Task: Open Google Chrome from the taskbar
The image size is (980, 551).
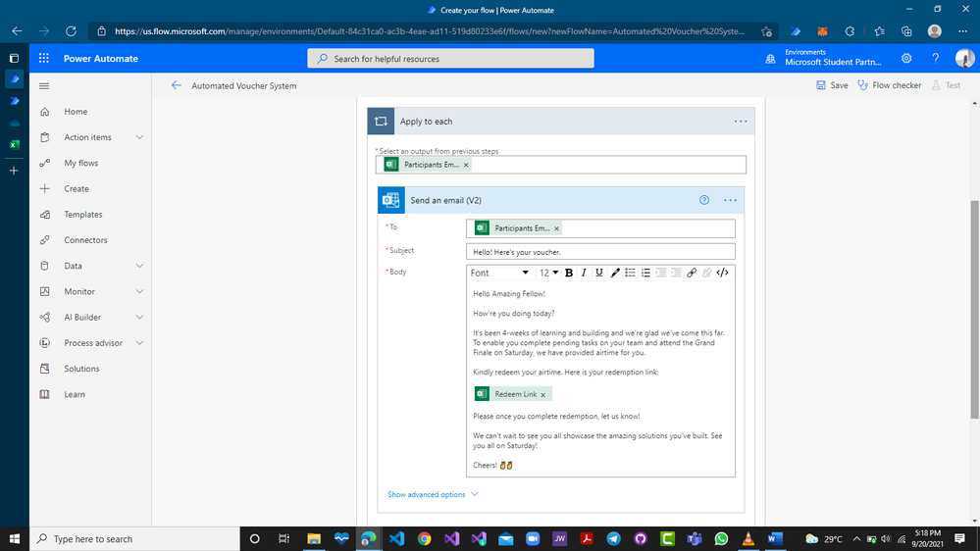Action: 425,538
